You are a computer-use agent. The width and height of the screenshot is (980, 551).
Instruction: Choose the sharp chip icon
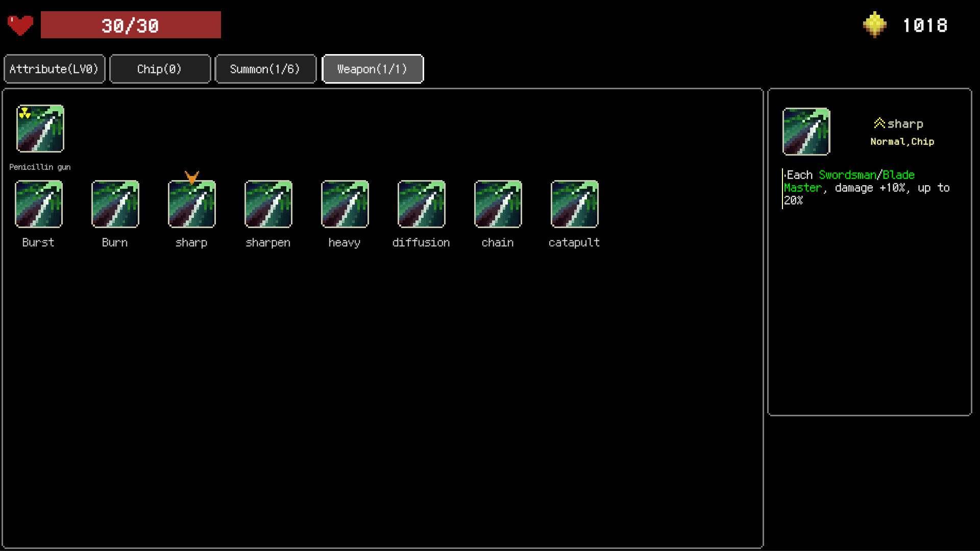pos(192,204)
